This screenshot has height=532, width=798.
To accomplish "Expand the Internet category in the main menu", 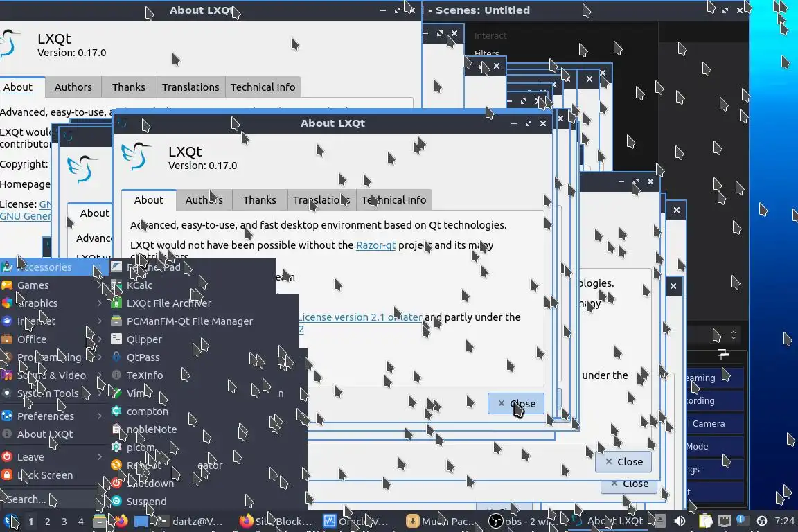I will tap(53, 321).
